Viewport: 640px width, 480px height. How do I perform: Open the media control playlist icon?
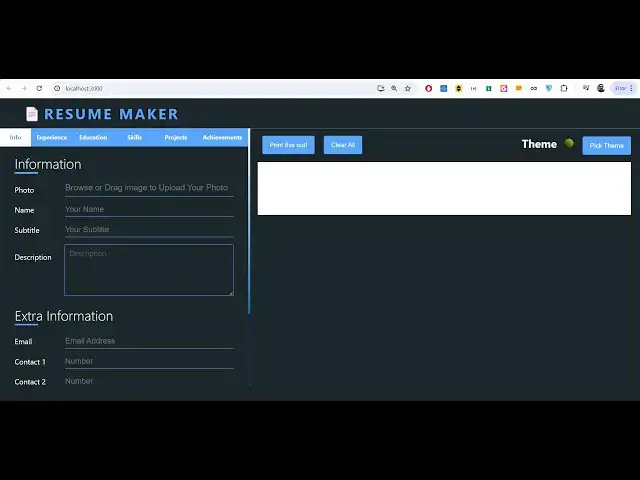click(586, 88)
